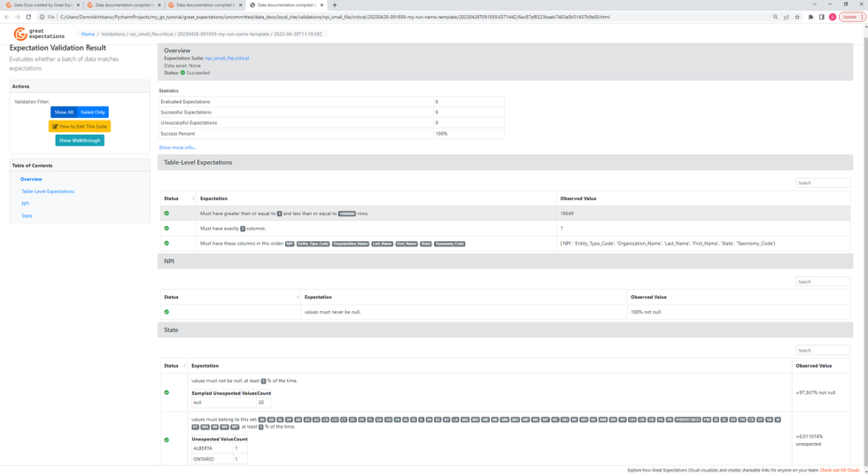
Task: Click the share page icon in address bar
Action: [x=787, y=17]
